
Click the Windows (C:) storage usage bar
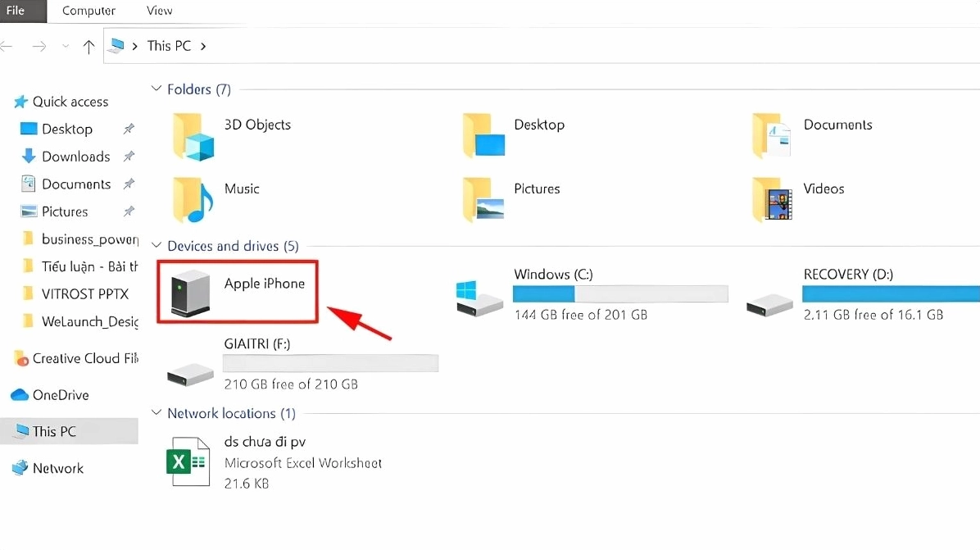point(620,293)
